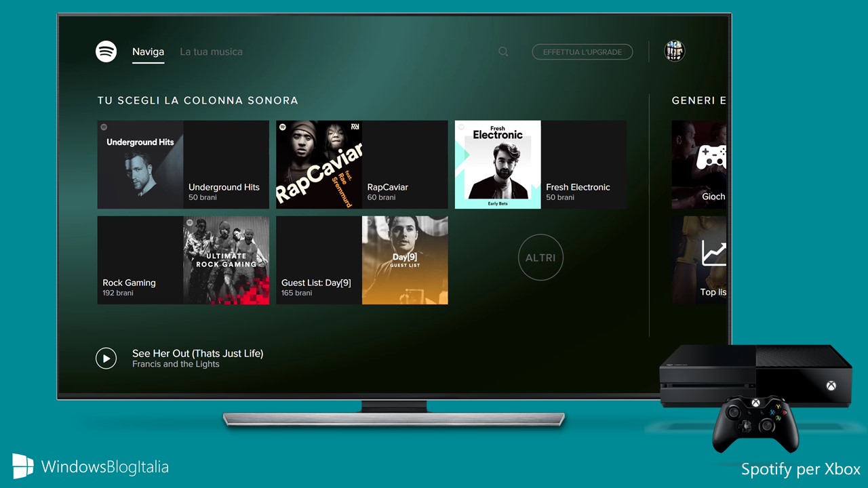Image resolution: width=868 pixels, height=488 pixels.
Task: Click the Generi e heading
Action: point(699,100)
